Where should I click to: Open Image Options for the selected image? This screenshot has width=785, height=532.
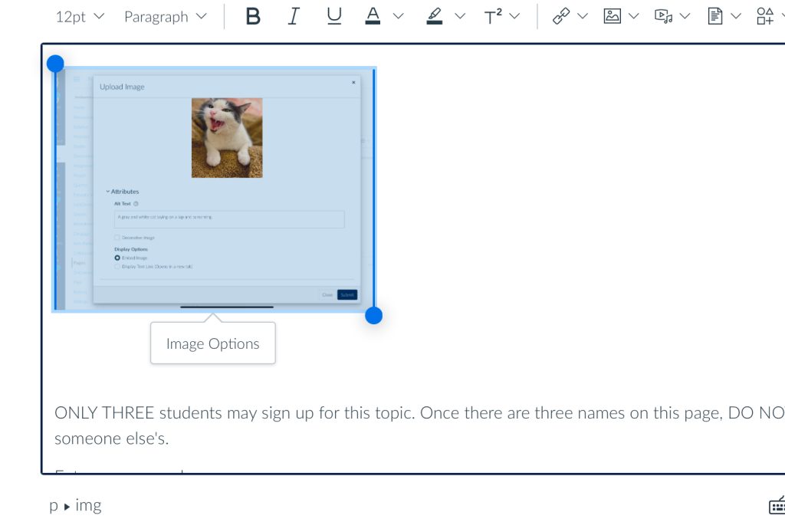212,343
